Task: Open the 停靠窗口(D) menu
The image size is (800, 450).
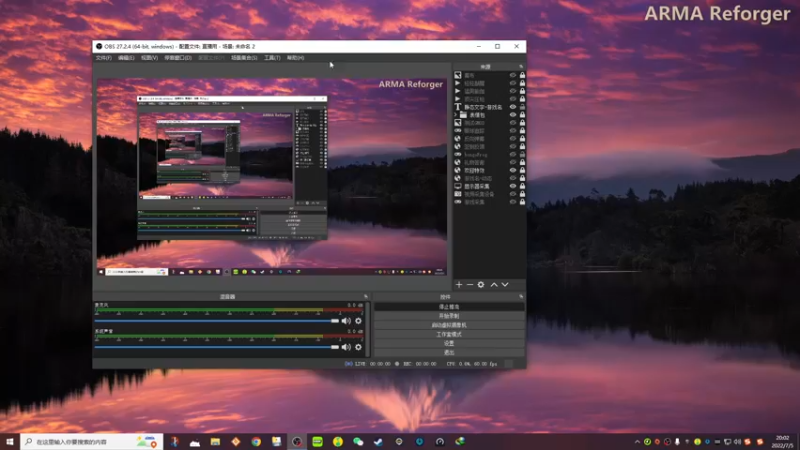Action: click(x=178, y=58)
